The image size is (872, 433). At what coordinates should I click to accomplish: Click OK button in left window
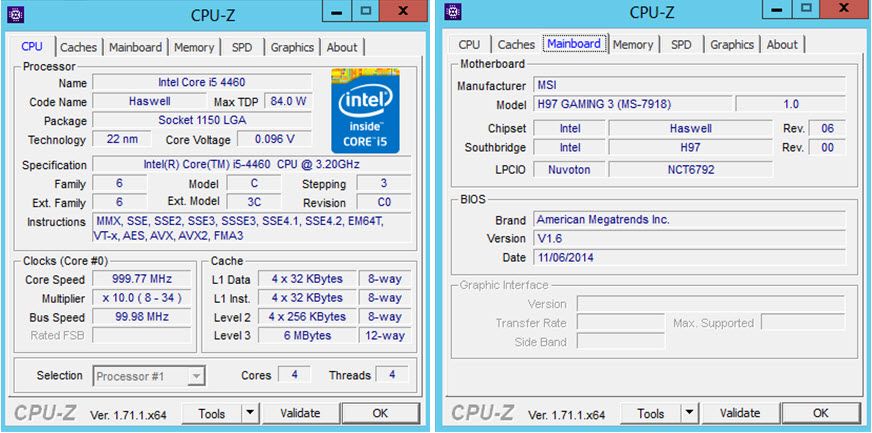click(x=380, y=413)
